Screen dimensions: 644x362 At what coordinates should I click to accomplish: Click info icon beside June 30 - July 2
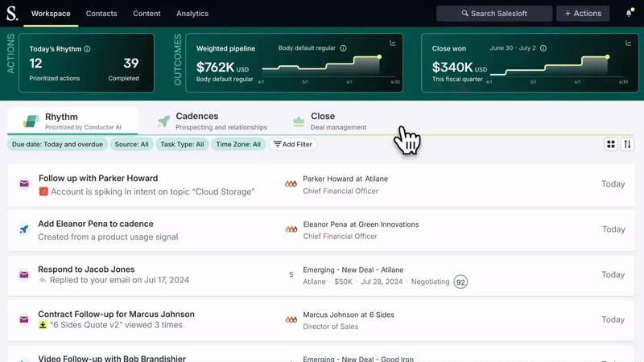[x=543, y=48]
